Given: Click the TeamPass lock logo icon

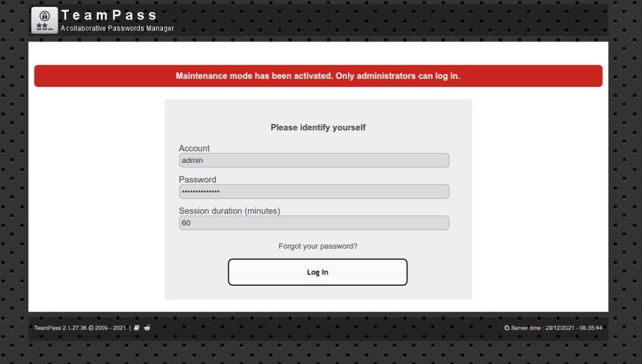Looking at the screenshot, I should point(45,21).
